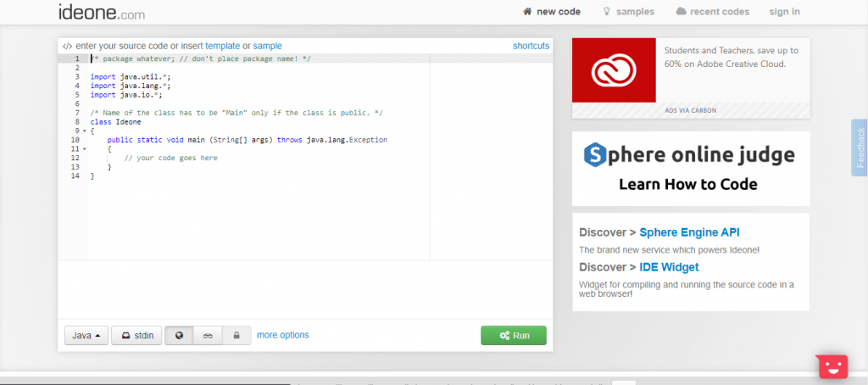
Task: Set visibility to public with globe icon
Action: coord(179,336)
